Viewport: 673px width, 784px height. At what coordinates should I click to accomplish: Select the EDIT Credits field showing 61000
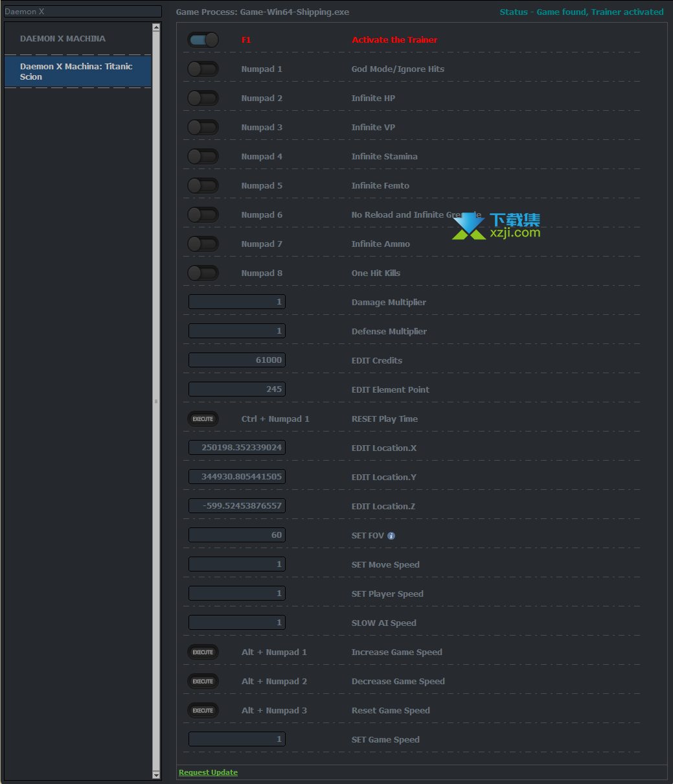coord(237,360)
